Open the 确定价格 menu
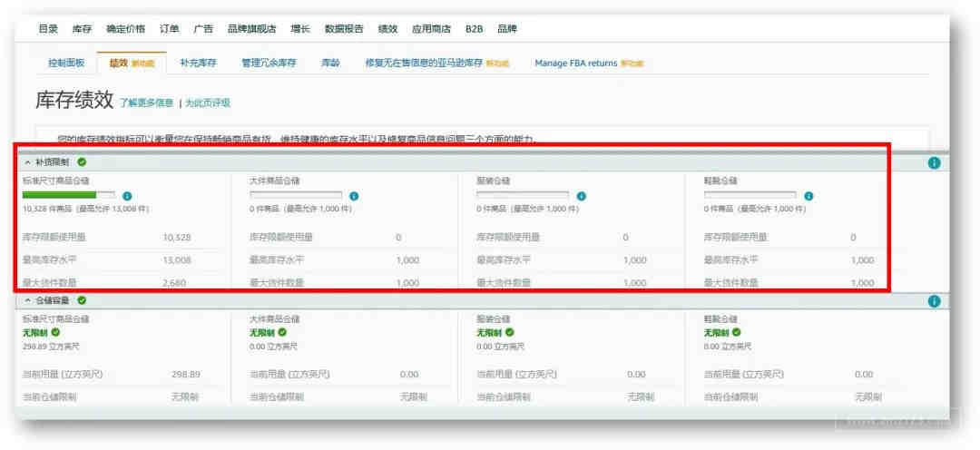The width and height of the screenshot is (980, 450). click(x=125, y=29)
